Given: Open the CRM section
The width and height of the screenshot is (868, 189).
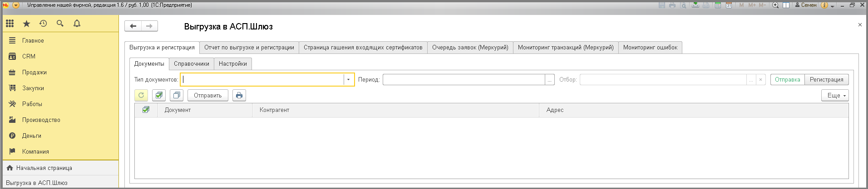Looking at the screenshot, I should 60,56.
